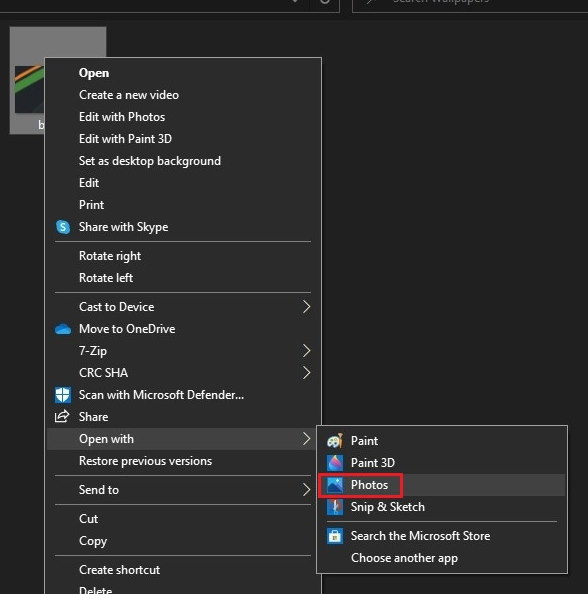Screen dimensions: 588x594
Task: Open with Snip & Sketch
Action: 442,507
